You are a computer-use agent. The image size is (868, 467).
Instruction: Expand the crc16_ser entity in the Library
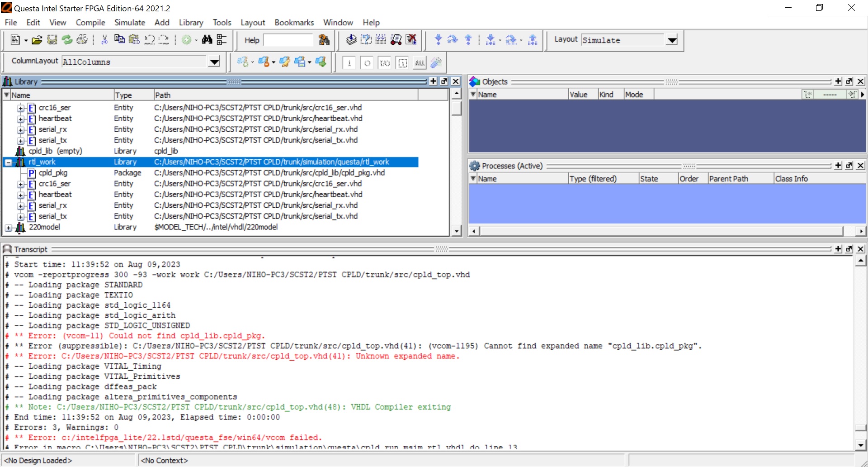pyautogui.click(x=21, y=108)
